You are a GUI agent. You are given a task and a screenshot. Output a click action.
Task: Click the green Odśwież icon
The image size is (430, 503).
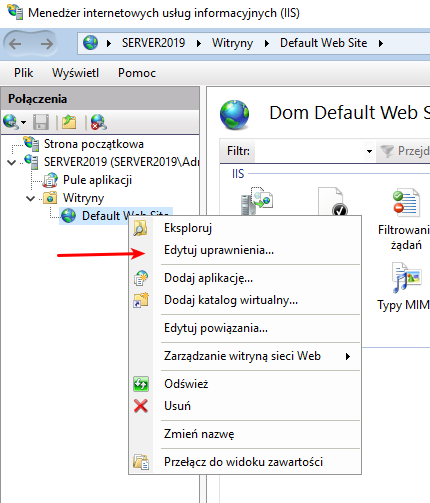coord(141,384)
